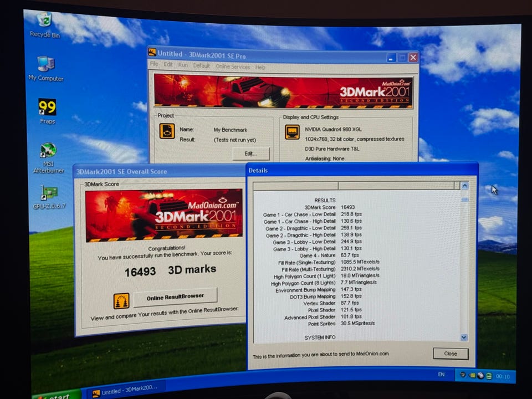
Task: Click the High Polygon Count (1 Light) row
Action: click(x=326, y=276)
